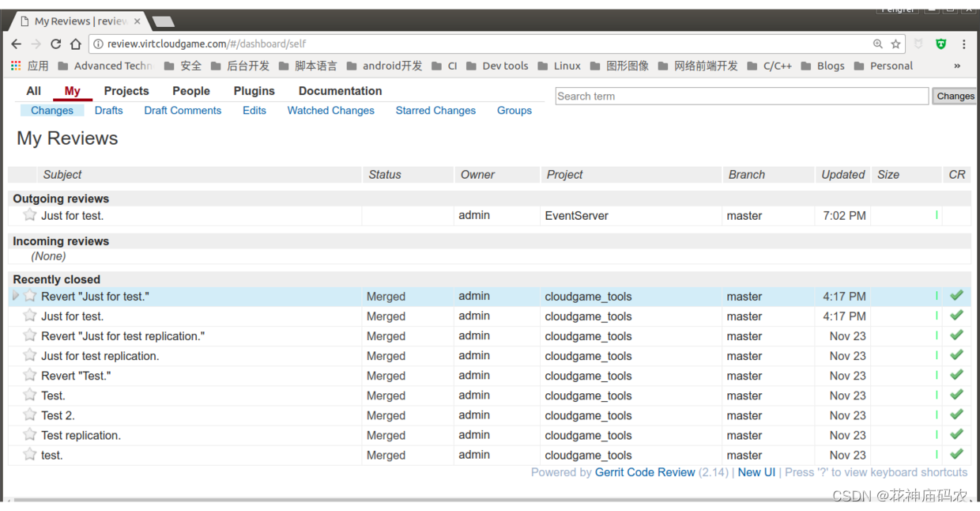Viewport: 980px width, 511px height.
Task: Star the outgoing 'Just for test.' EventServer change
Action: [x=30, y=215]
